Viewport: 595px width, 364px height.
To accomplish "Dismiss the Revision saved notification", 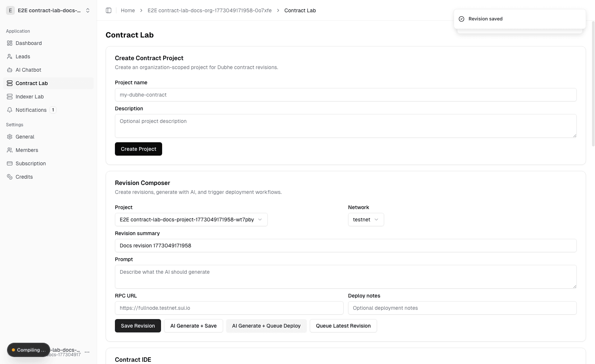I will pos(520,19).
